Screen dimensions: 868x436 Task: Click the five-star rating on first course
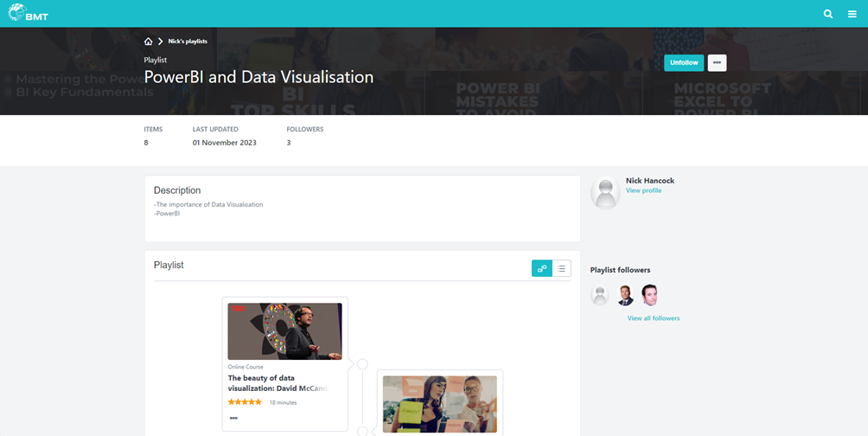(x=245, y=402)
